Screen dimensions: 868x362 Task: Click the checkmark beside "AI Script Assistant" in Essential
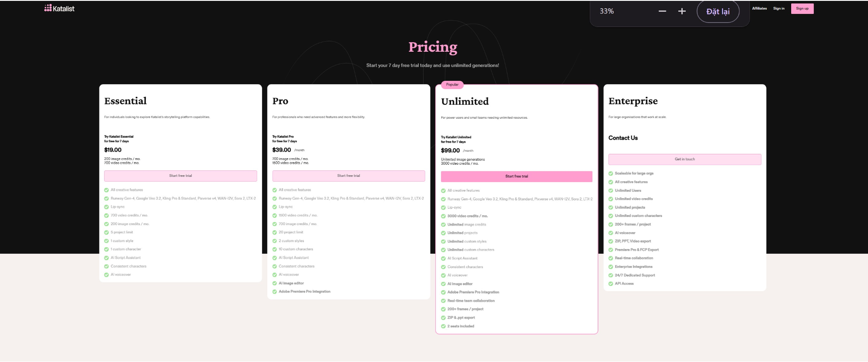pyautogui.click(x=107, y=257)
